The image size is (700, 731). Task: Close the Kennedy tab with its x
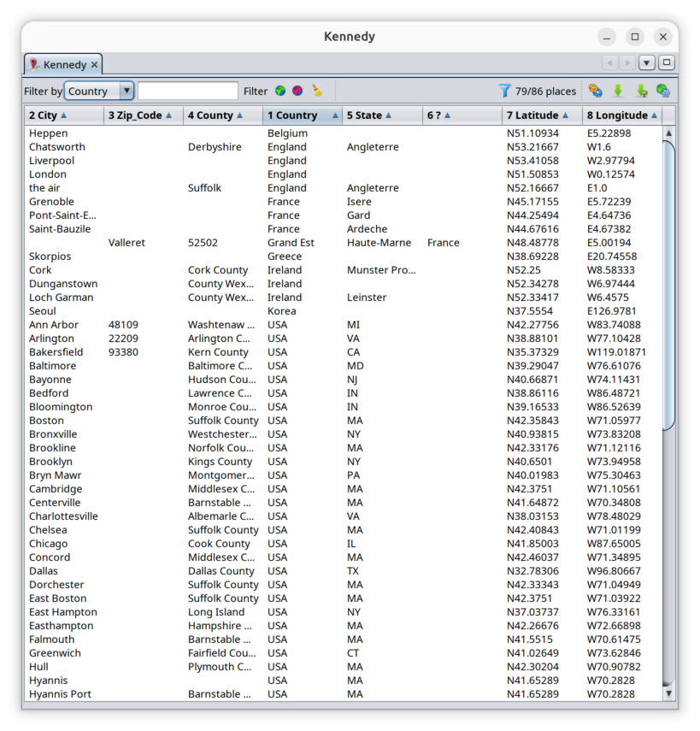coord(94,64)
